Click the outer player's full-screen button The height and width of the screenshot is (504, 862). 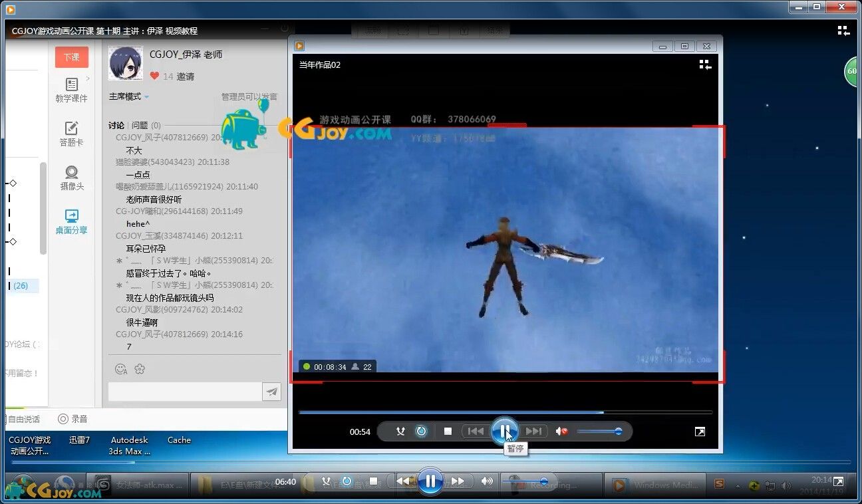[838, 481]
